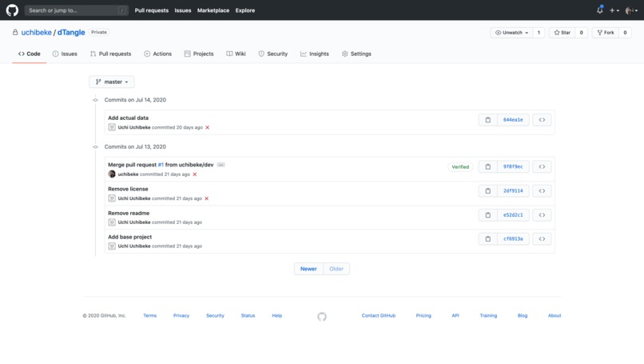The height and width of the screenshot is (364, 644).
Task: Open the notifications bell
Action: 599,10
